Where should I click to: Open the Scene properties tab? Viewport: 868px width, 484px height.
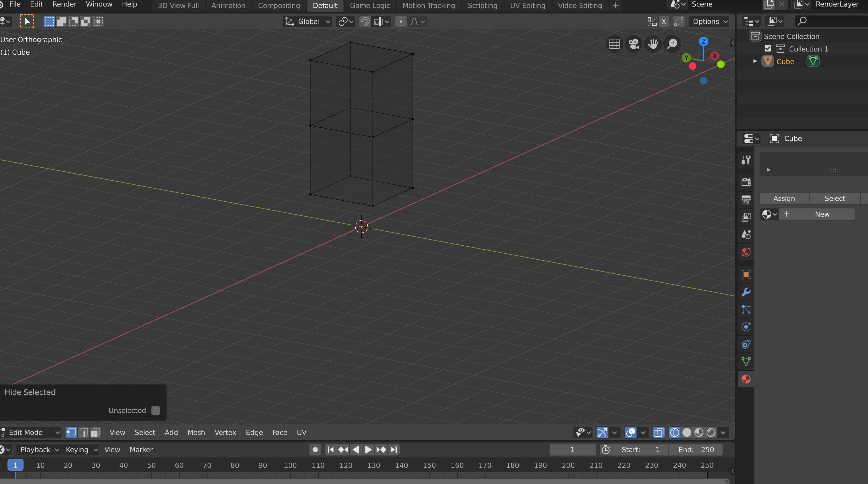pyautogui.click(x=746, y=235)
